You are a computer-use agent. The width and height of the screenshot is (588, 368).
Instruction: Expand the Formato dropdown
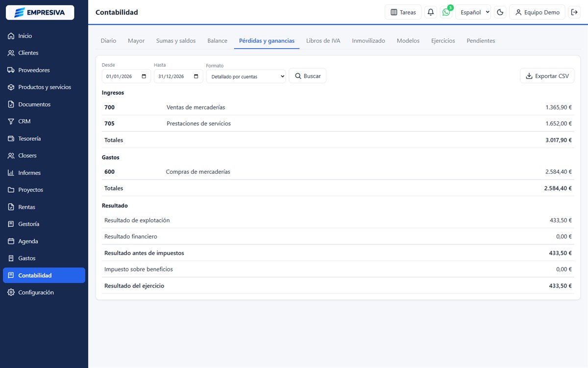tap(246, 76)
